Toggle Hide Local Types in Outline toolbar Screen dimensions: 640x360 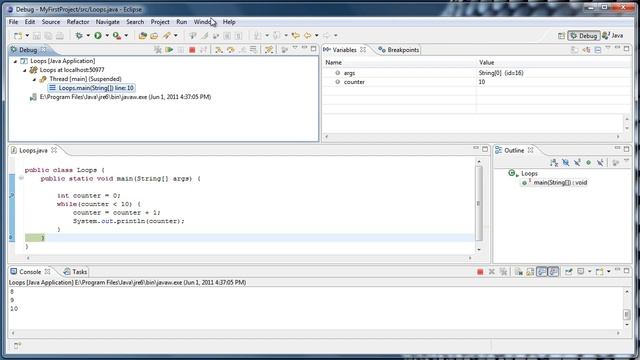600,162
